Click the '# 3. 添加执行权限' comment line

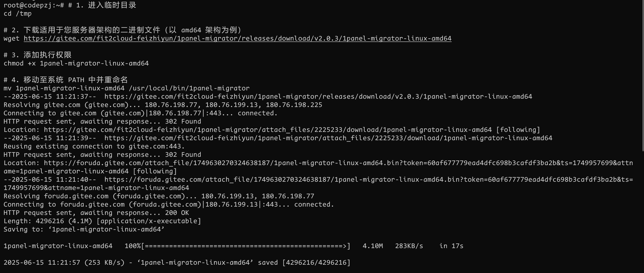click(37, 55)
